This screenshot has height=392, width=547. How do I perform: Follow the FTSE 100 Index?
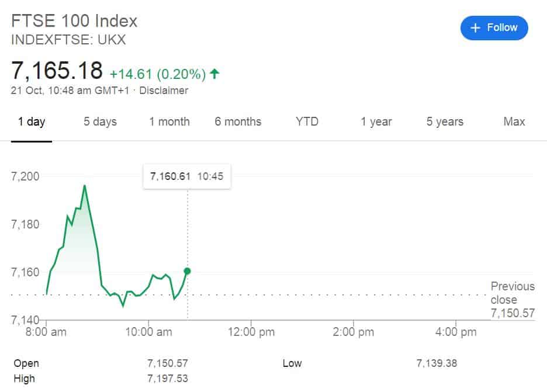click(494, 27)
